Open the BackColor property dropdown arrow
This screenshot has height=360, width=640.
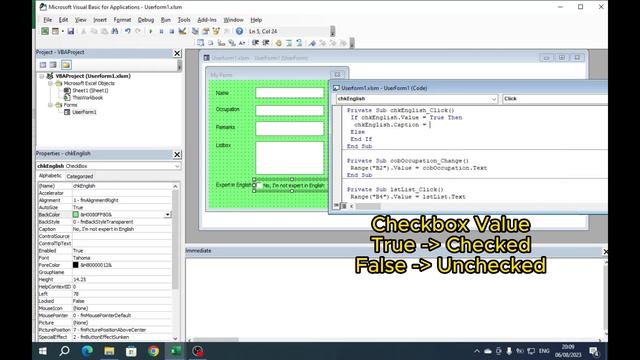click(167, 215)
